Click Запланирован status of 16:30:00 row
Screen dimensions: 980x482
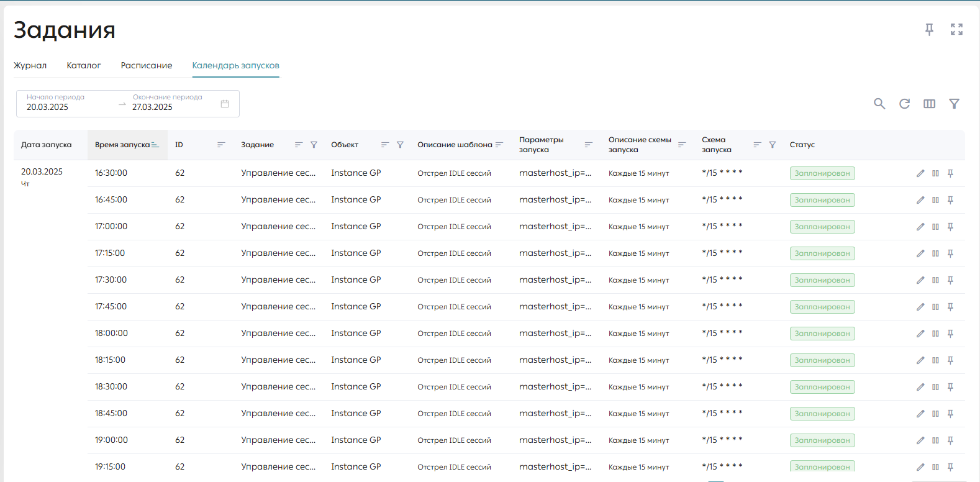(822, 173)
